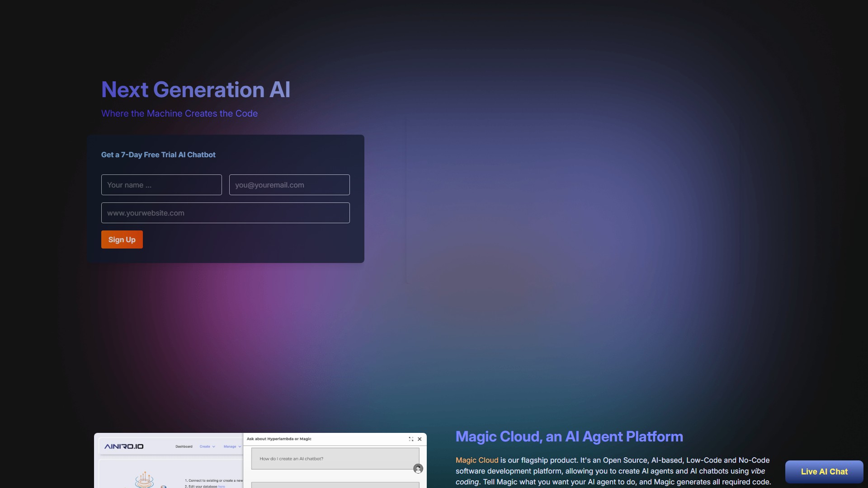The width and height of the screenshot is (868, 488).
Task: Expand the Manage dropdown menu
Action: (x=232, y=446)
